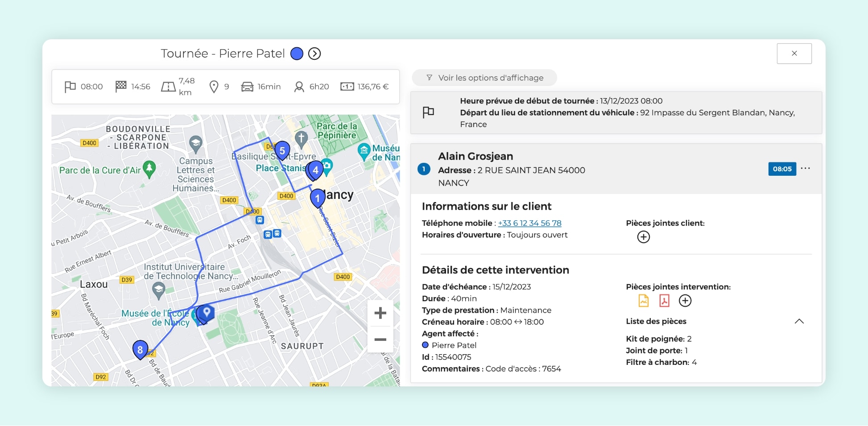Click the banknote icon next to 136,76 €

coord(348,87)
